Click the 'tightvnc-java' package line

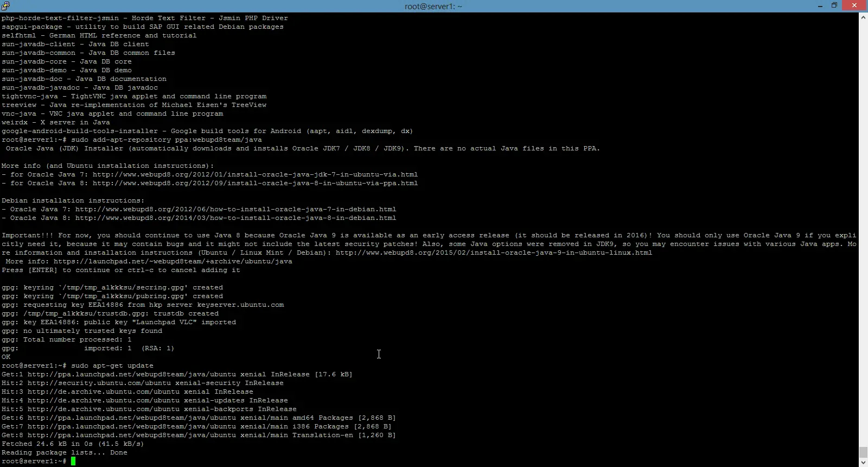point(134,96)
